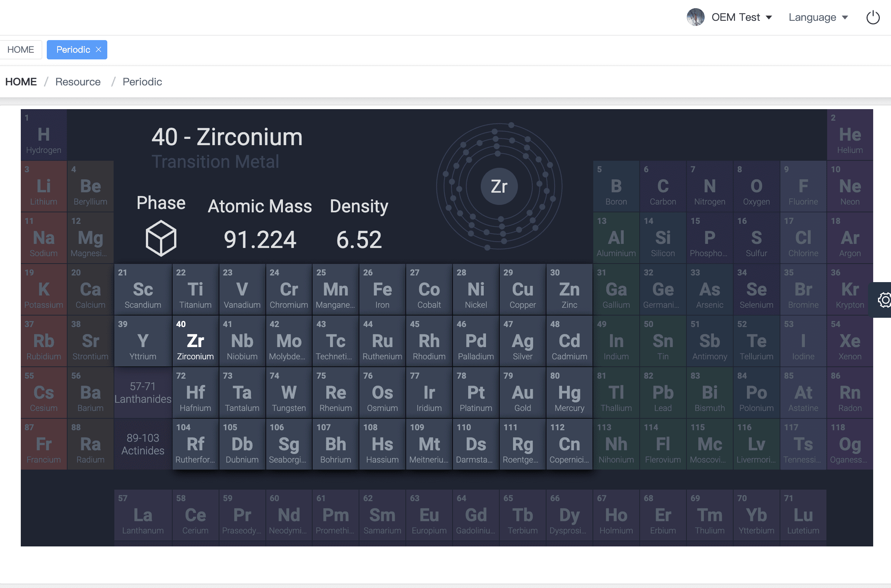This screenshot has width=891, height=588.
Task: Select the Iron element tile
Action: tap(382, 290)
